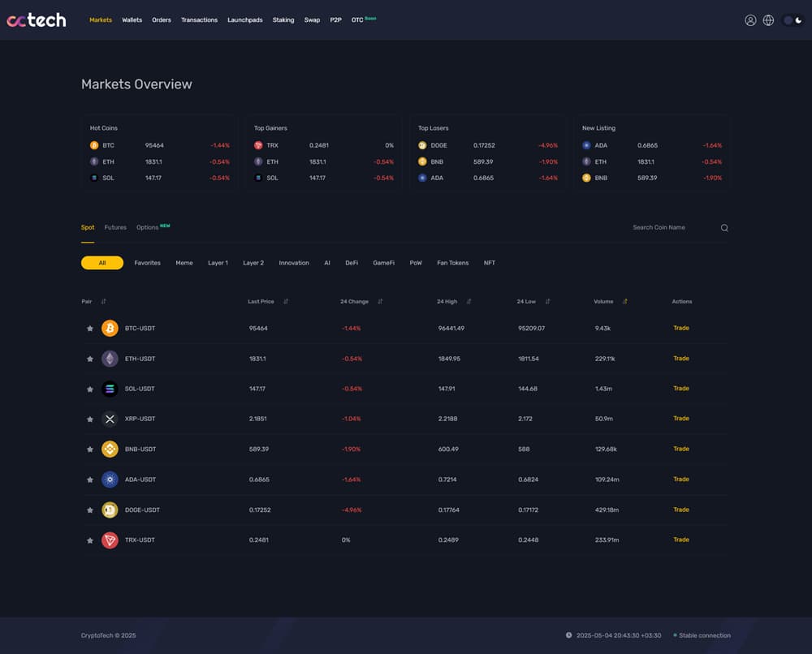Click the clock icon in footer
This screenshot has width=812, height=654.
568,635
